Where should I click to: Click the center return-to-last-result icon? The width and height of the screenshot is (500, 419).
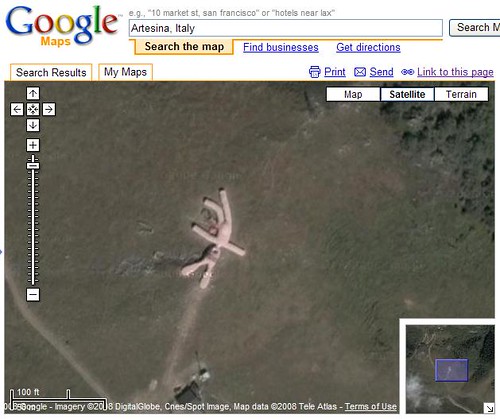(x=33, y=109)
